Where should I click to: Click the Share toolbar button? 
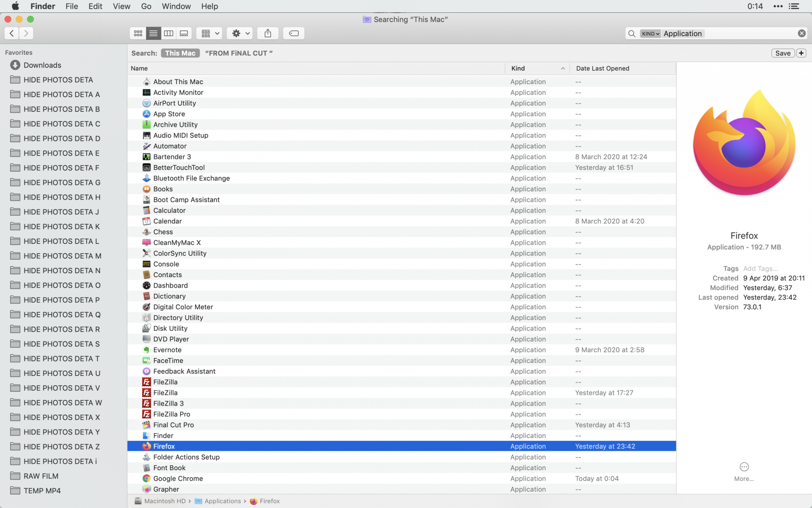tap(268, 33)
